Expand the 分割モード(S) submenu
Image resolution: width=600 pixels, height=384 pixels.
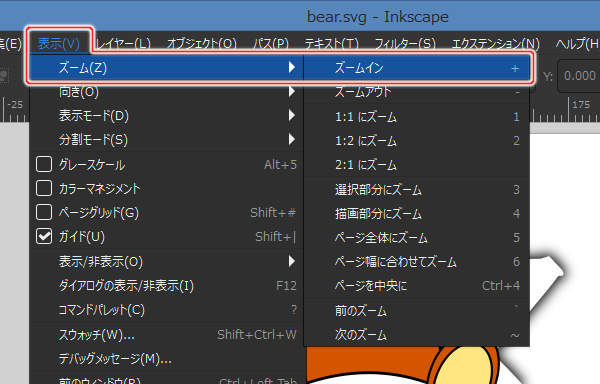click(x=166, y=140)
